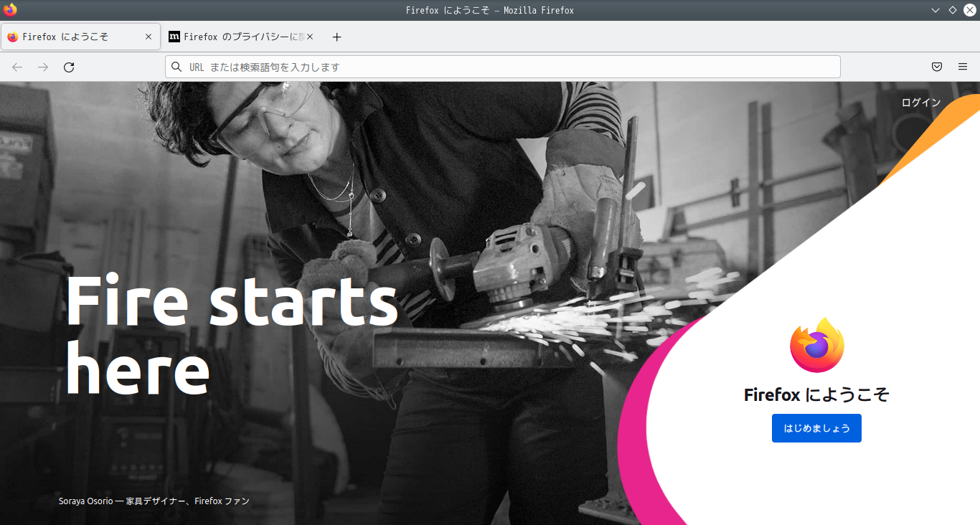Select the Firefox にようこそ tab

tap(80, 37)
